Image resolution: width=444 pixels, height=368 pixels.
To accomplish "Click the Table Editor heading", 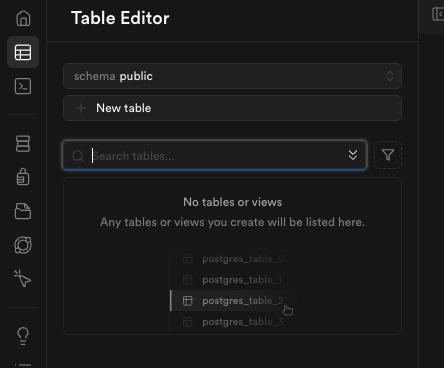I will (120, 18).
